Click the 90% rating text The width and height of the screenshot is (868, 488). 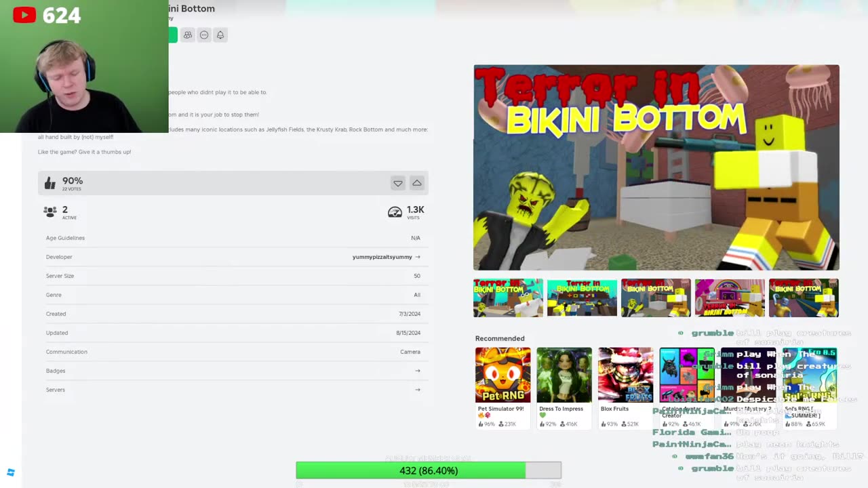[x=73, y=181]
